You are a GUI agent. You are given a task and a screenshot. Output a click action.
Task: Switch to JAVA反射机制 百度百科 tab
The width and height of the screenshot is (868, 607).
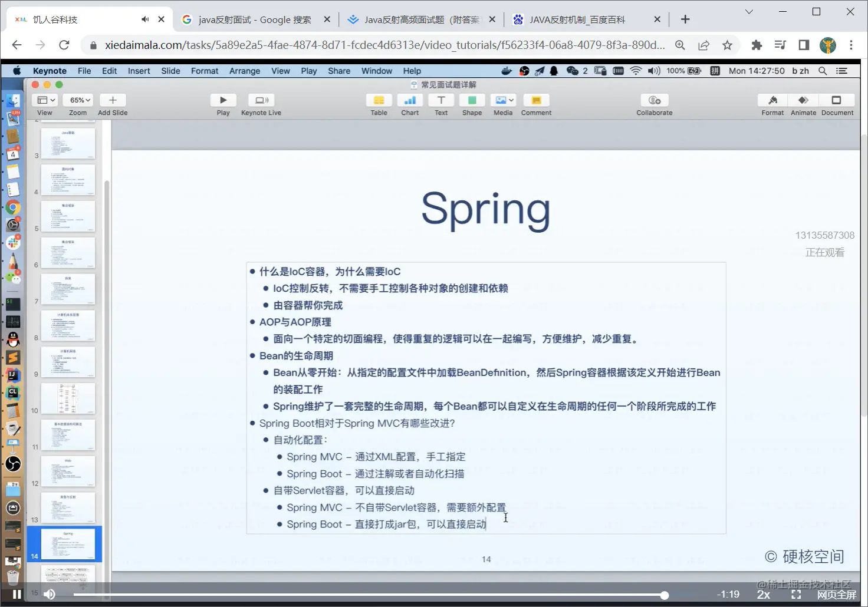[586, 19]
